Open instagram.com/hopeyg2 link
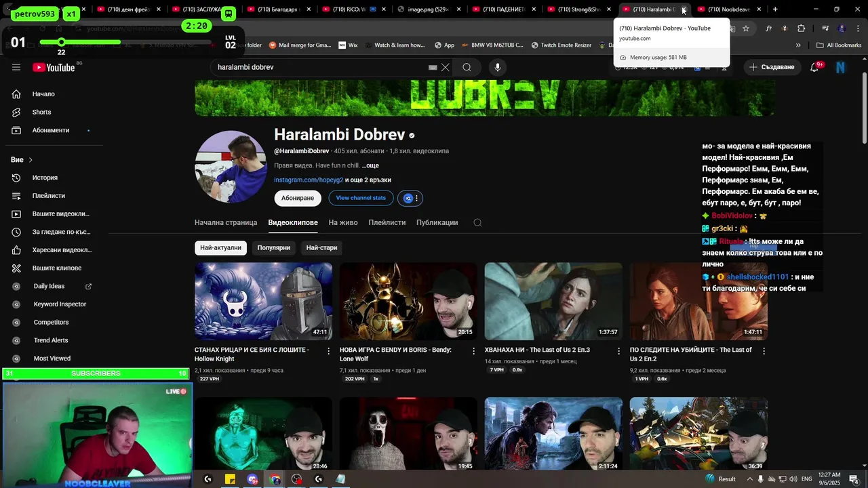The image size is (868, 488). [x=309, y=180]
